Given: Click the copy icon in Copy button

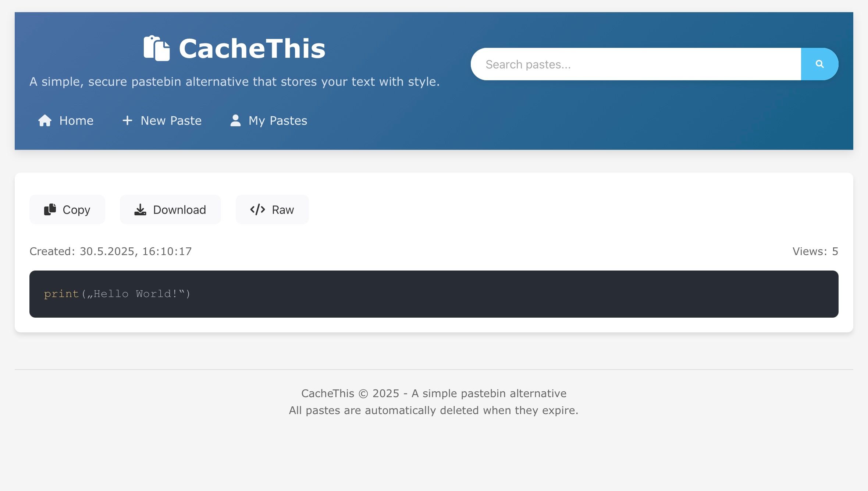Looking at the screenshot, I should 50,209.
